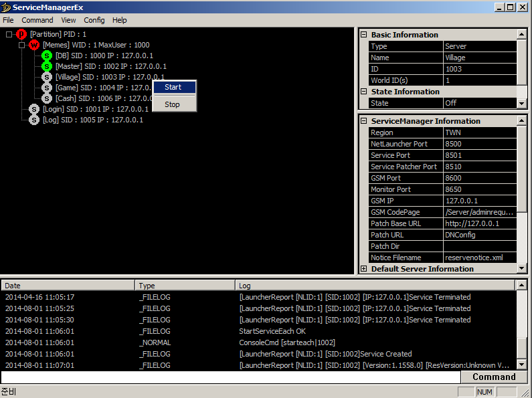The height and width of the screenshot is (398, 532).
Task: Click the Name value 'Village'
Action: tap(480, 58)
